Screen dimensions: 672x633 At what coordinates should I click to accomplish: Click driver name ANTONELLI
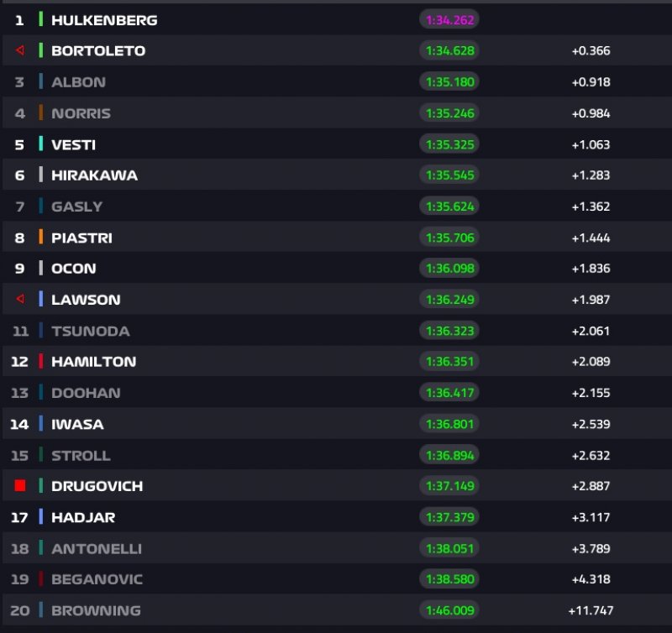97,548
